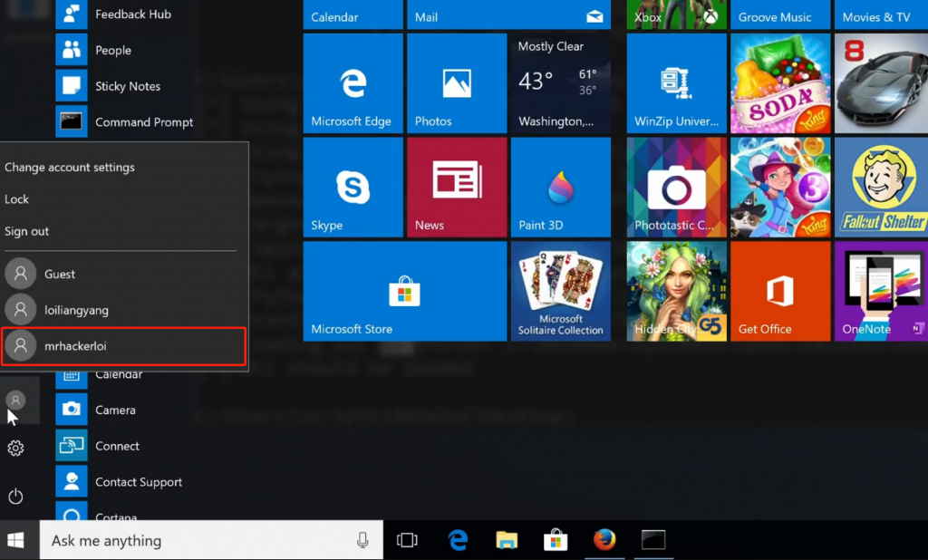
Task: Click the Firefox icon in the taskbar
Action: tap(604, 540)
